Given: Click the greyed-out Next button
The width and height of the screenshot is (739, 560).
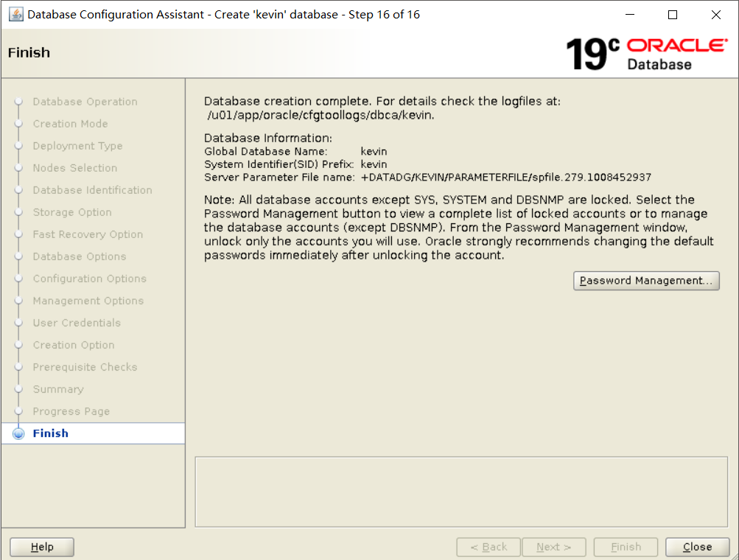Looking at the screenshot, I should pyautogui.click(x=554, y=547).
